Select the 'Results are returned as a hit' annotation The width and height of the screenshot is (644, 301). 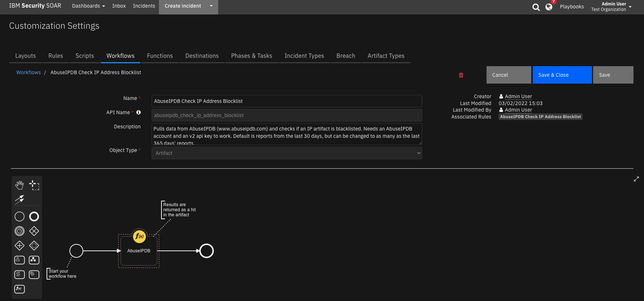coord(179,210)
